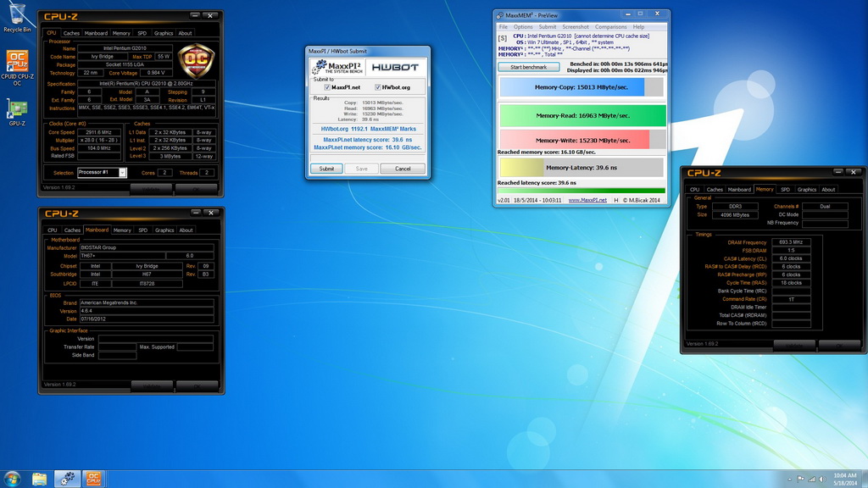Click the Memory-Latency result bar

click(x=581, y=167)
